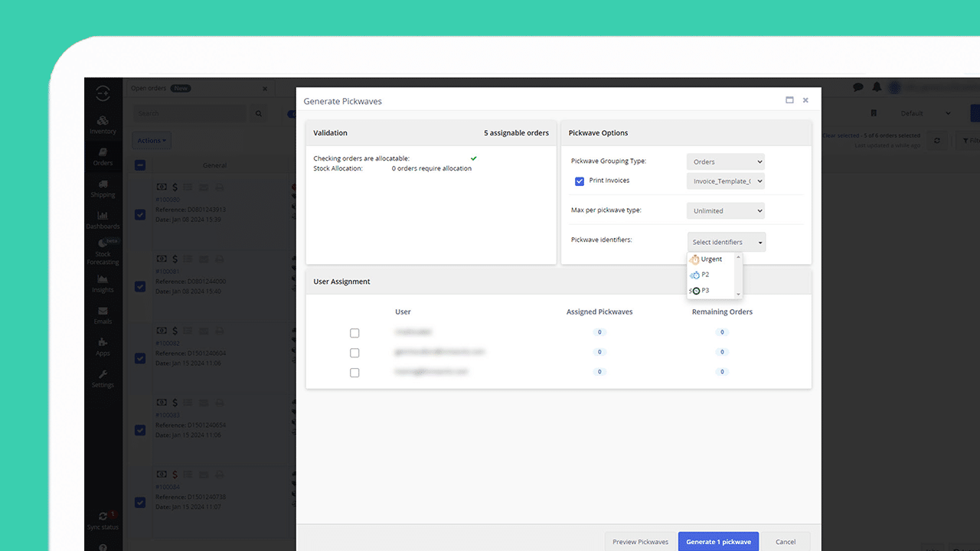Choose P2 from the identifiers list
Viewport: 980px width, 551px height.
pos(705,275)
